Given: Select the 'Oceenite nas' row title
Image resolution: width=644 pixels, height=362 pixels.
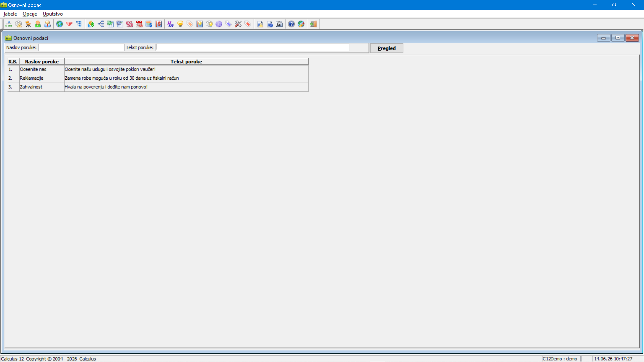Looking at the screenshot, I should coord(33,69).
